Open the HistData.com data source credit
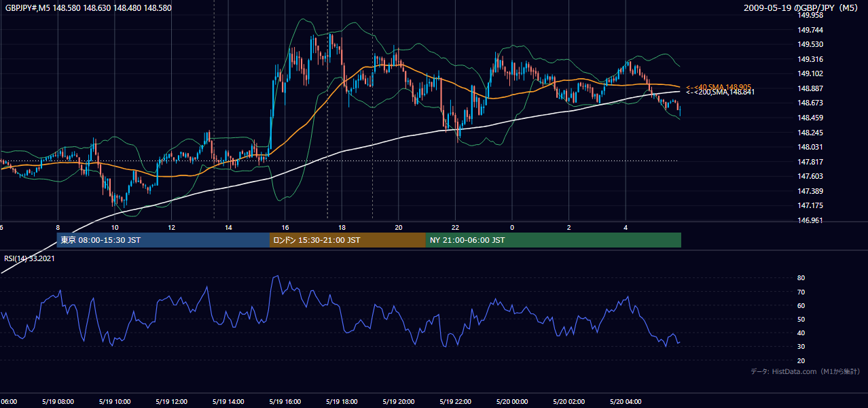Image resolution: width=868 pixels, height=408 pixels. 806,371
